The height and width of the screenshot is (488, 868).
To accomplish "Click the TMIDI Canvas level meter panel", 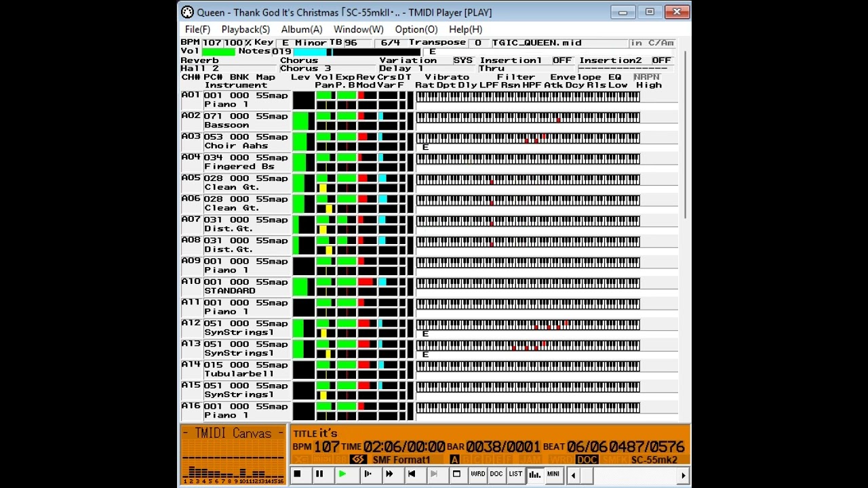I will 233,455.
